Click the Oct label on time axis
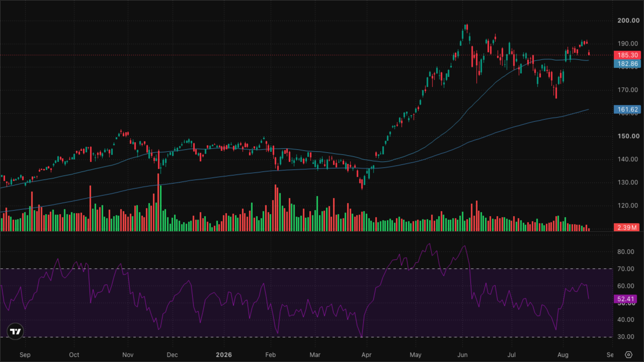The height and width of the screenshot is (362, 644). [74, 355]
